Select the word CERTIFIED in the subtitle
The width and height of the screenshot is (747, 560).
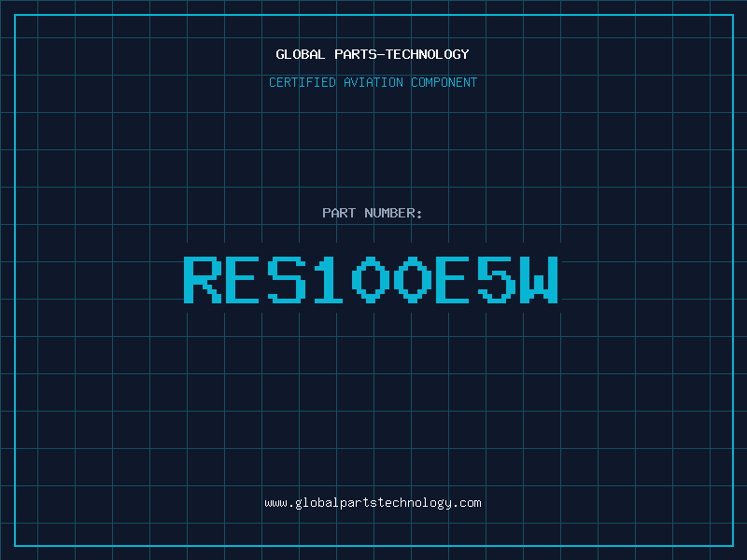[x=303, y=82]
